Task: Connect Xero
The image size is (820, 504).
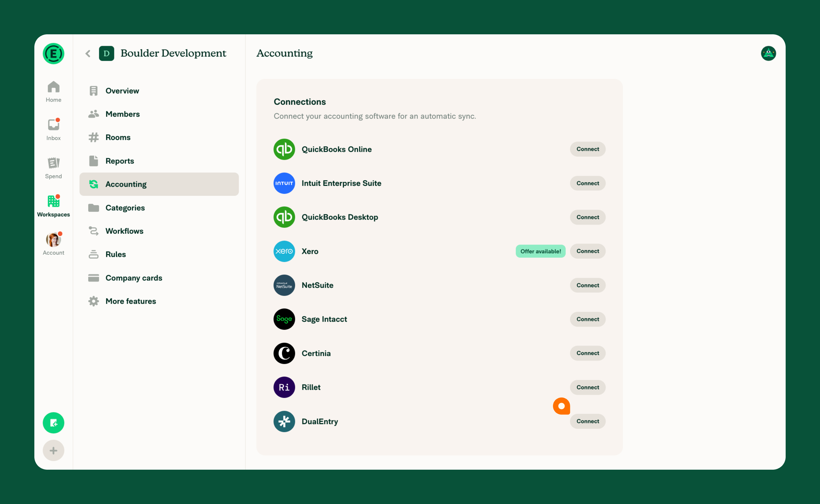Action: pyautogui.click(x=587, y=251)
